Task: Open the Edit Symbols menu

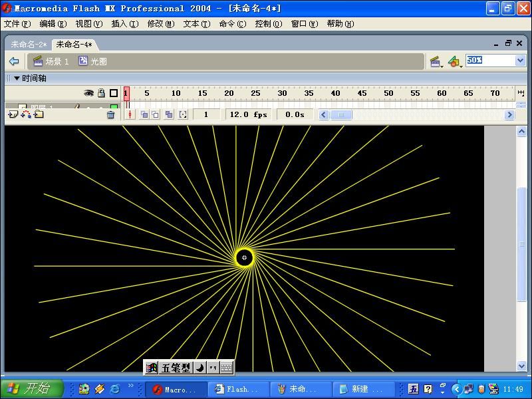Action: click(455, 62)
